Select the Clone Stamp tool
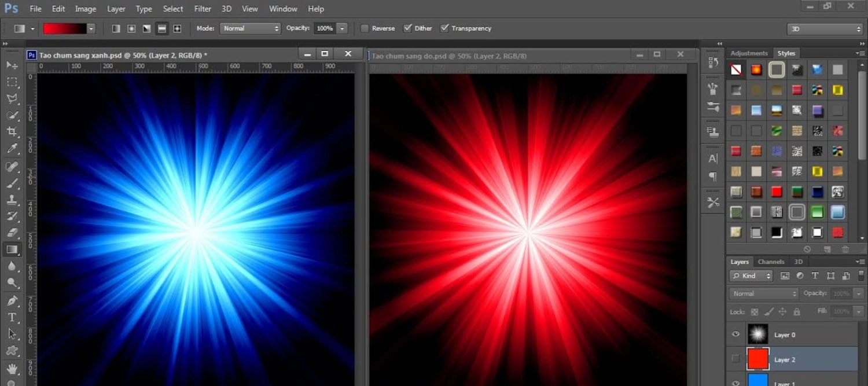Image resolution: width=868 pixels, height=386 pixels. pyautogui.click(x=12, y=200)
